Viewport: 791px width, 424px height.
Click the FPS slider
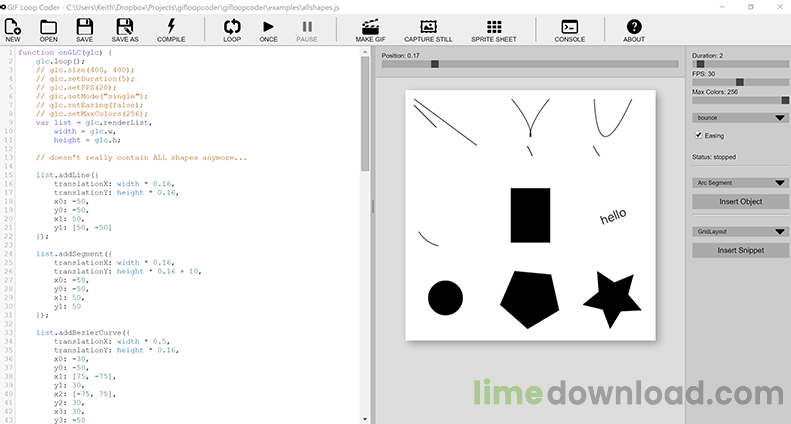tap(740, 82)
